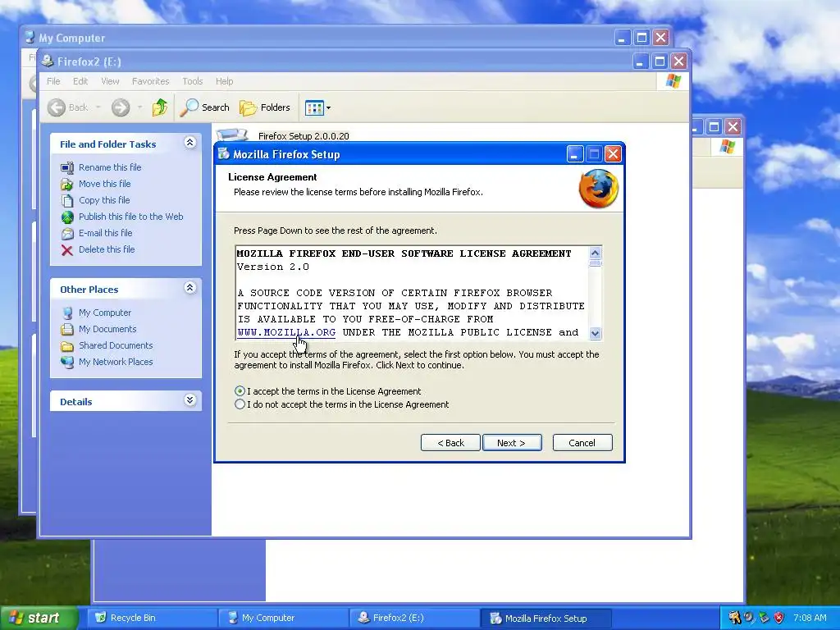The image size is (840, 630).
Task: Select Publish this file to the Web
Action: click(x=130, y=217)
